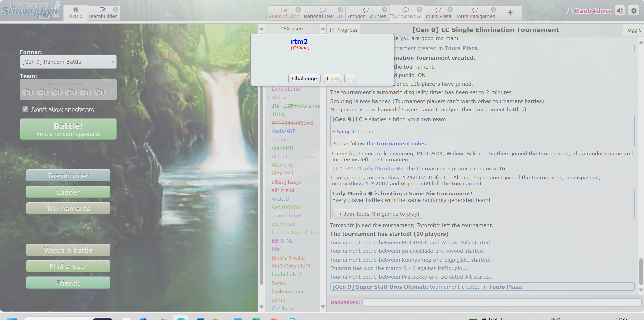Open the ellipsis more options button
Image resolution: width=644 pixels, height=320 pixels.
pyautogui.click(x=350, y=78)
